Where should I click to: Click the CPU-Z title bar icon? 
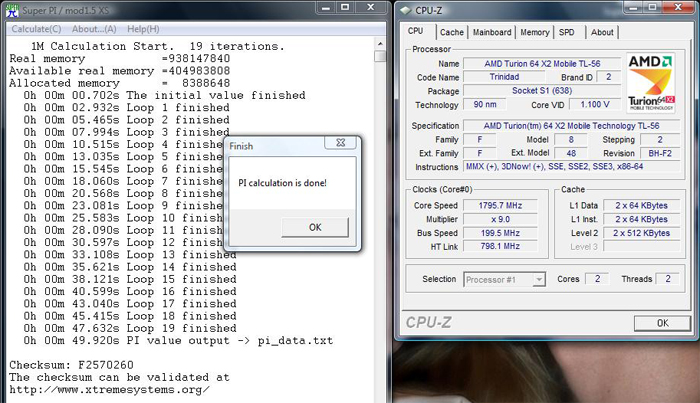[x=405, y=10]
